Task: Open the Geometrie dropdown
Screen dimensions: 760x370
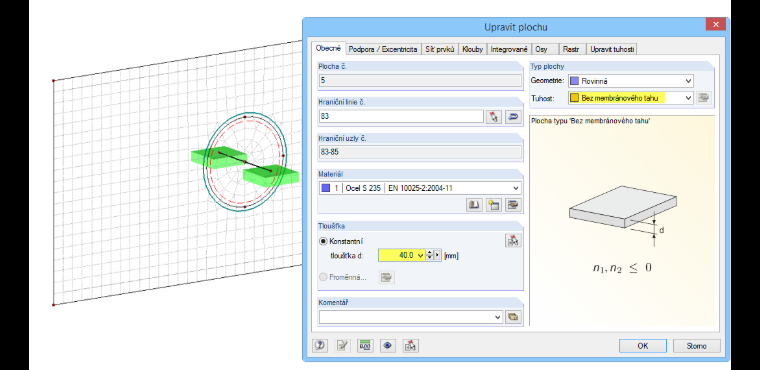Action: [689, 81]
